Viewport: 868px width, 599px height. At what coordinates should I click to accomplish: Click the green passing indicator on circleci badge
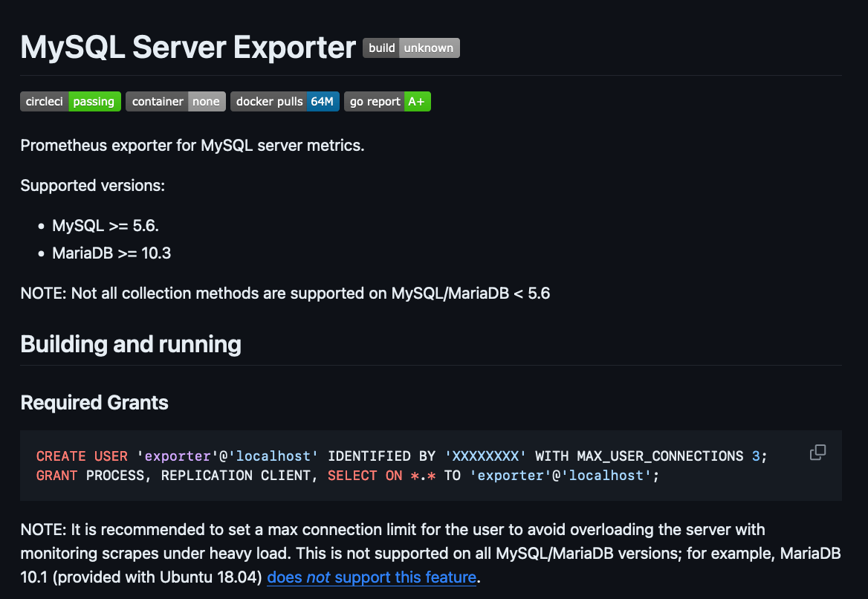point(95,101)
